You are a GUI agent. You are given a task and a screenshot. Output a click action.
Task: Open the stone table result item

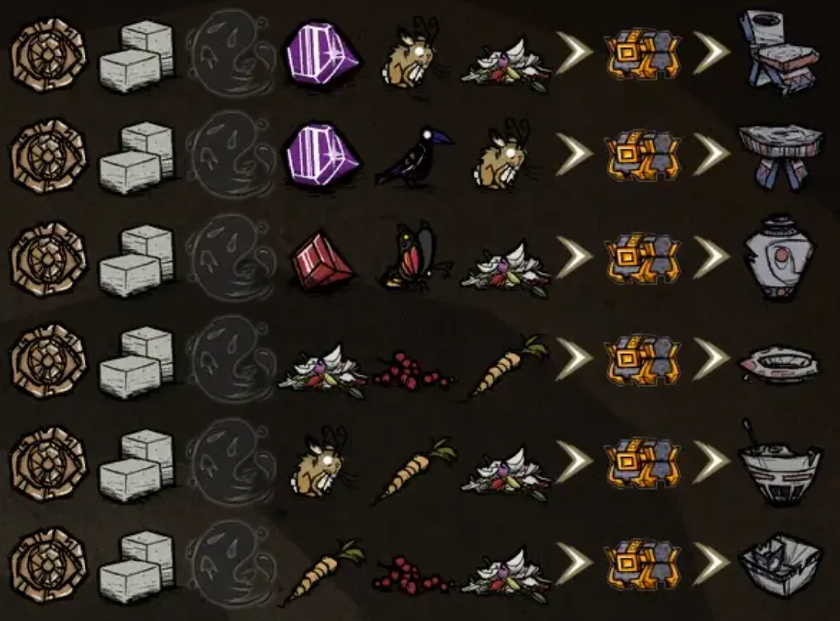780,156
